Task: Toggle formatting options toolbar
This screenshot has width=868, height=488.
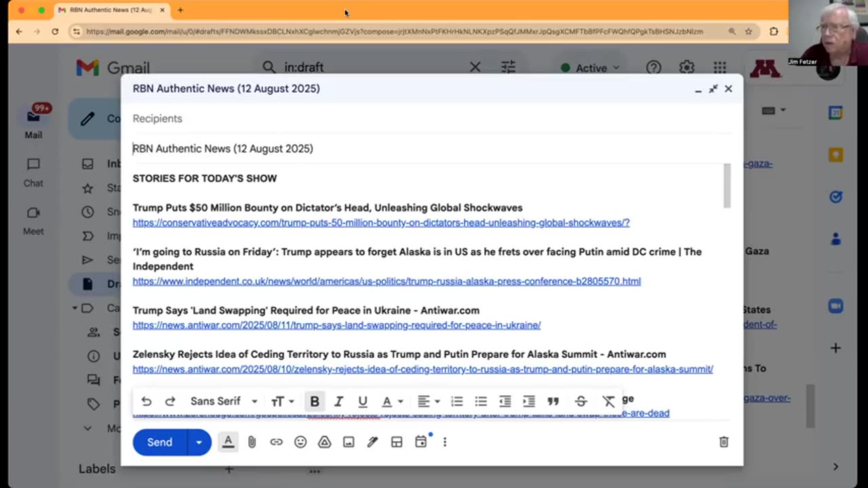Action: tap(228, 442)
